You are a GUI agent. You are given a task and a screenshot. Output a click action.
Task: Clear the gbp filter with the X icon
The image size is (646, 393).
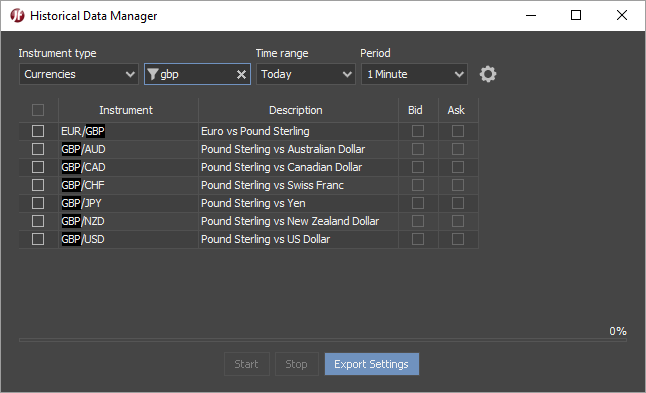[241, 75]
